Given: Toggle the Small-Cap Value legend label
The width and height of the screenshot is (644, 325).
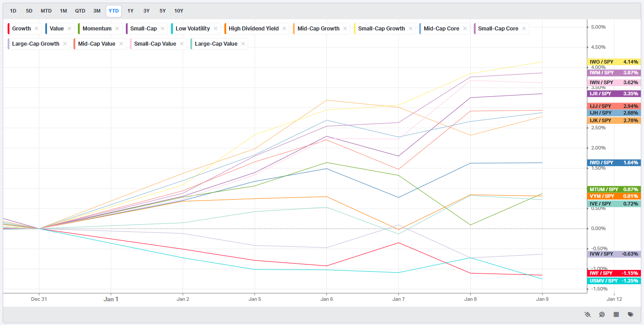Looking at the screenshot, I should coord(155,44).
